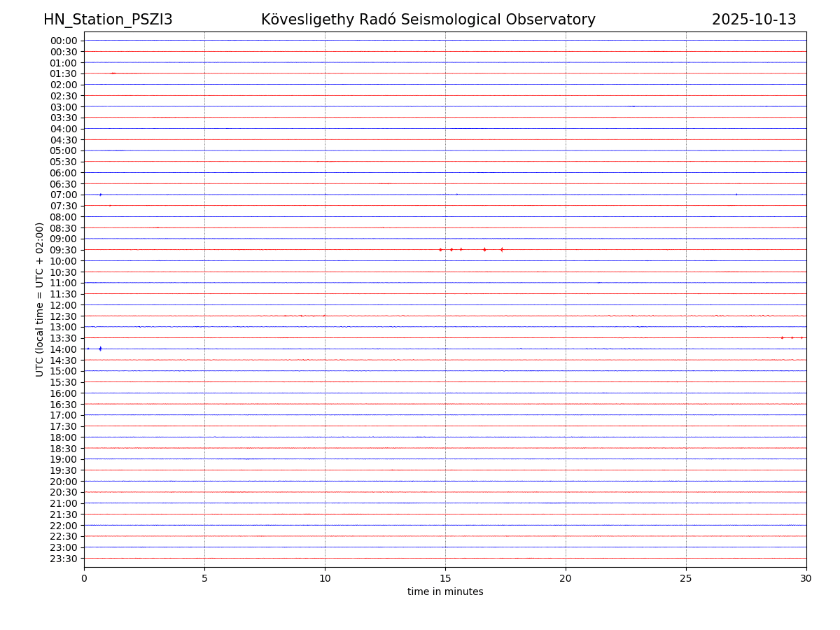Click the first red spike near the end of the 13:30 trace
The width and height of the screenshot is (840, 630).
(782, 338)
